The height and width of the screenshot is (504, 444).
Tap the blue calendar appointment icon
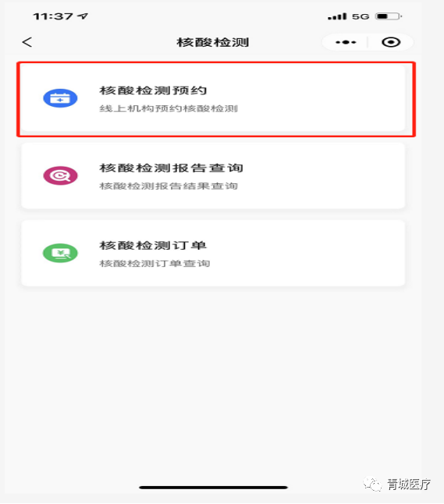(x=60, y=98)
